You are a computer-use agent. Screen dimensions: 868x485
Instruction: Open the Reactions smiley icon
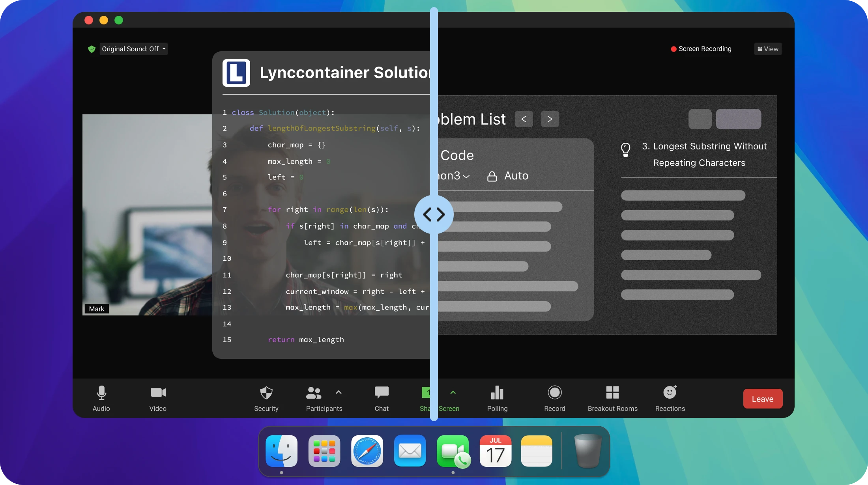click(670, 393)
